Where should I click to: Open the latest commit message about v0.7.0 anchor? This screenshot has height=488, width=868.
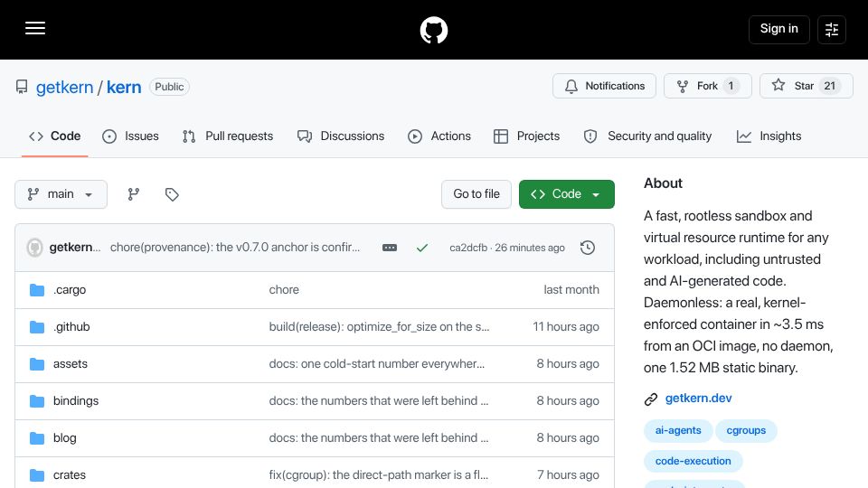tap(235, 248)
